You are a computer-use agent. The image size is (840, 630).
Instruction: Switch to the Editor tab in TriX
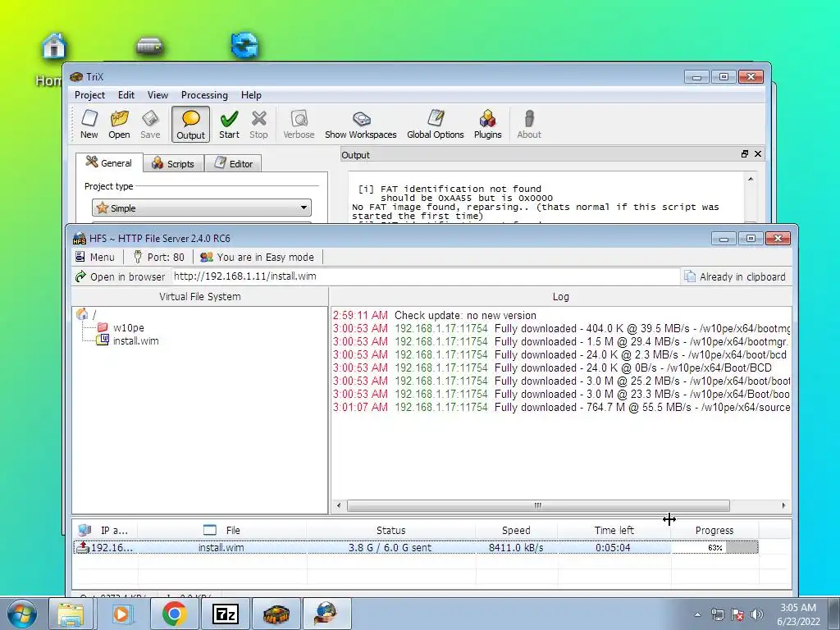234,163
